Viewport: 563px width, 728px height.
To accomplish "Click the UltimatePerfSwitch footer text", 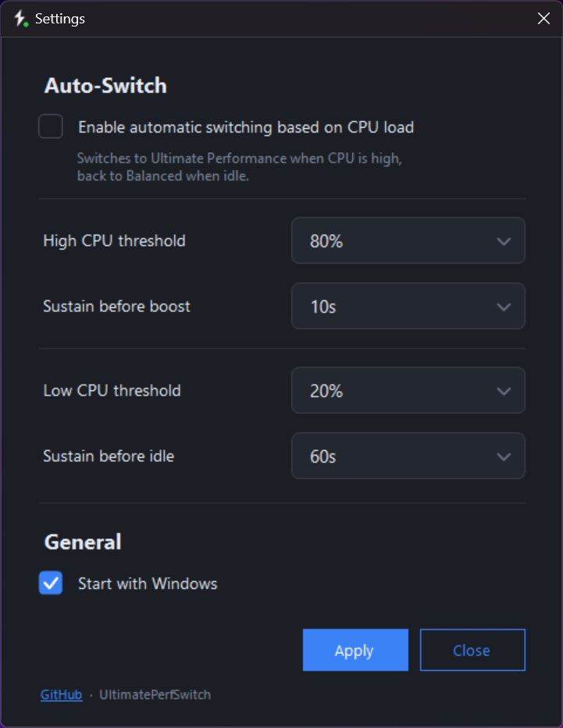I will point(155,694).
